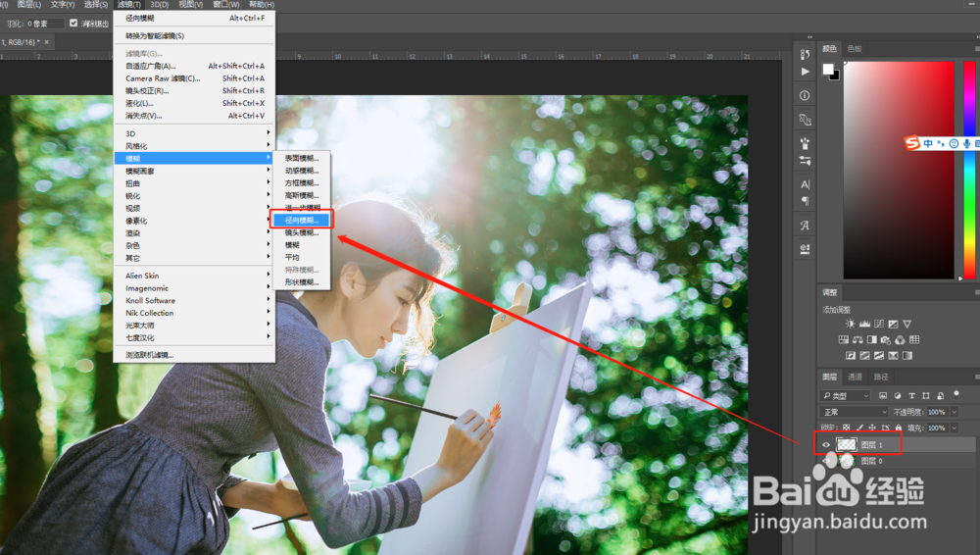
Task: Open the Character panel icon
Action: [x=805, y=184]
